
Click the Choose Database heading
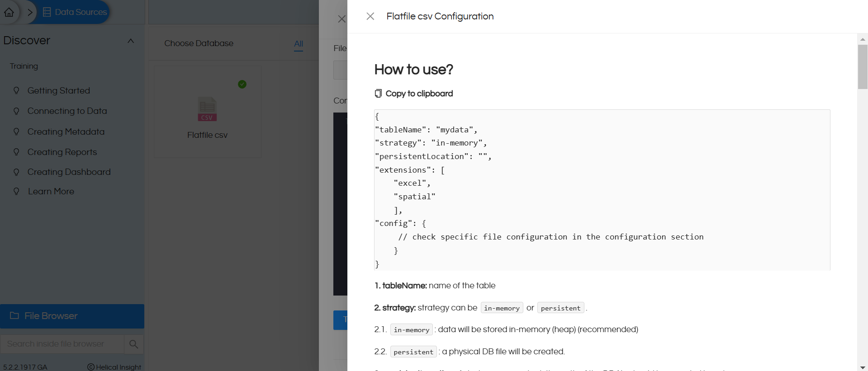199,43
